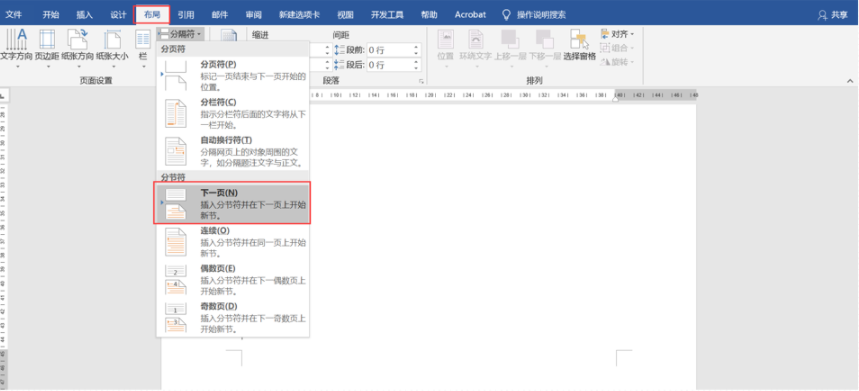Choose 下一页(N) section break
859x391 pixels.
pos(233,204)
